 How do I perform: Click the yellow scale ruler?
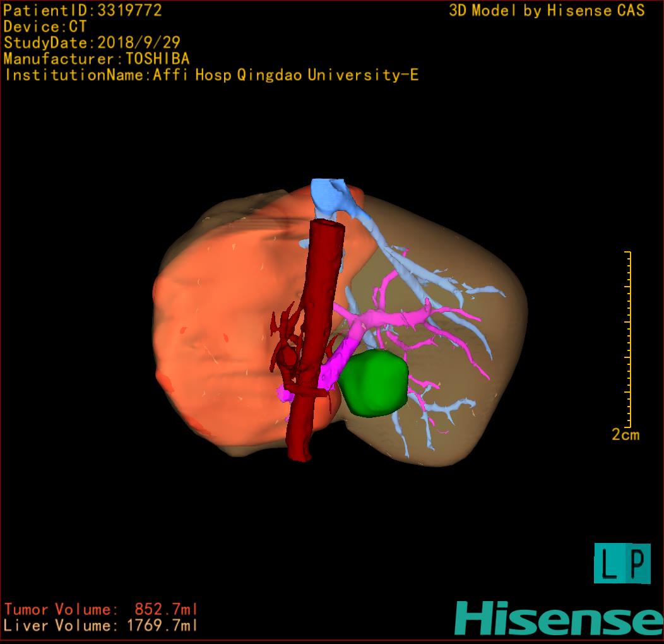pyautogui.click(x=627, y=338)
